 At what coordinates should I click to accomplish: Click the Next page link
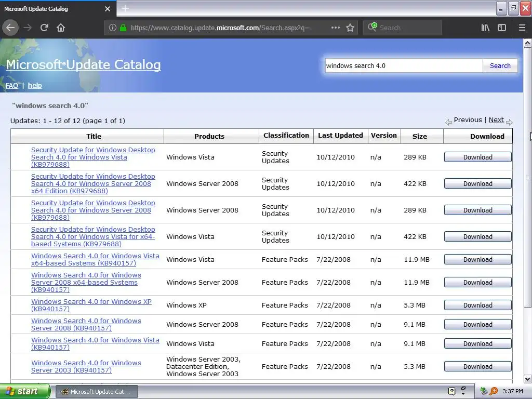point(496,120)
